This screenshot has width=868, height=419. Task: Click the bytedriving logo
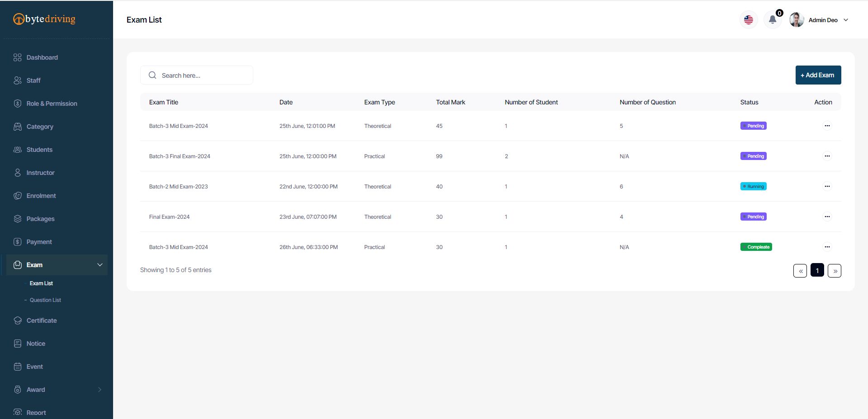(44, 19)
